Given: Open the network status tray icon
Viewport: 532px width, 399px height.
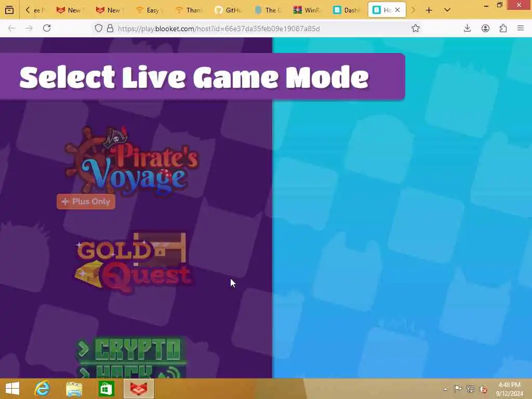Looking at the screenshot, I should (x=470, y=389).
